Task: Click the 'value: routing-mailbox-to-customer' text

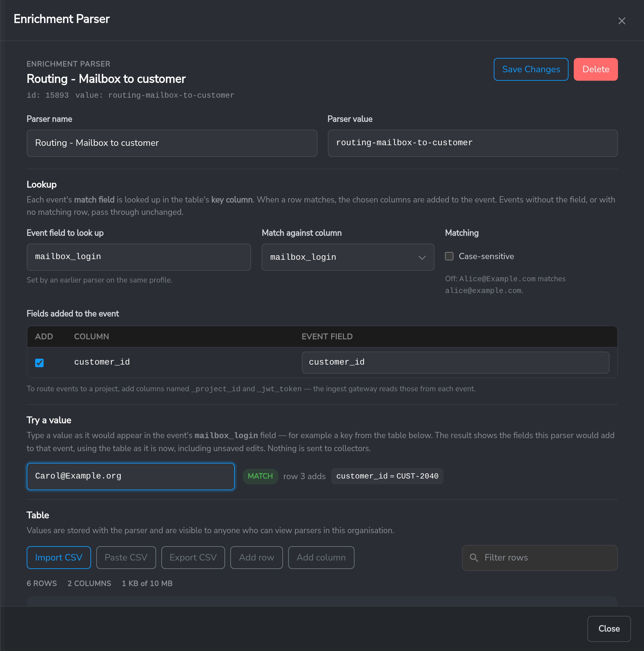Action: pyautogui.click(x=154, y=95)
